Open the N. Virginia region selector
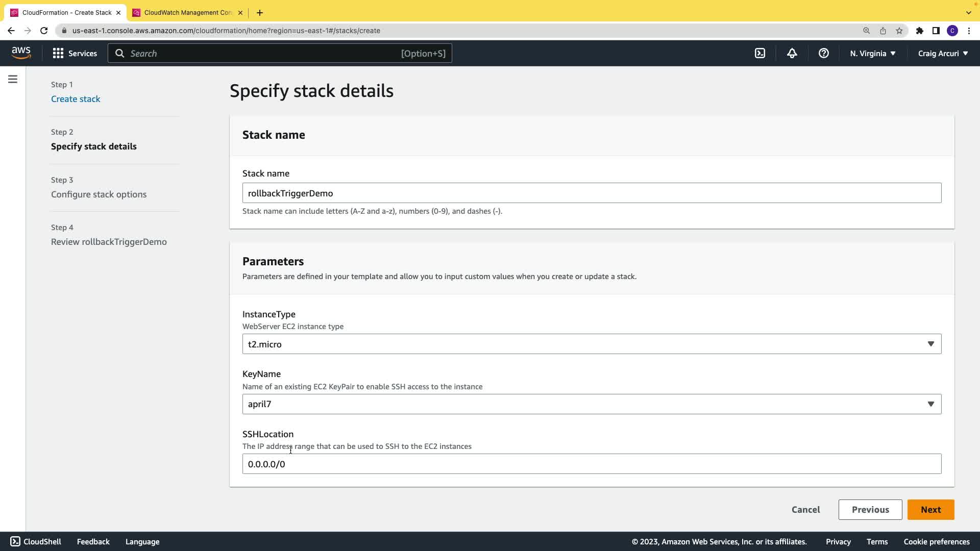 point(872,53)
